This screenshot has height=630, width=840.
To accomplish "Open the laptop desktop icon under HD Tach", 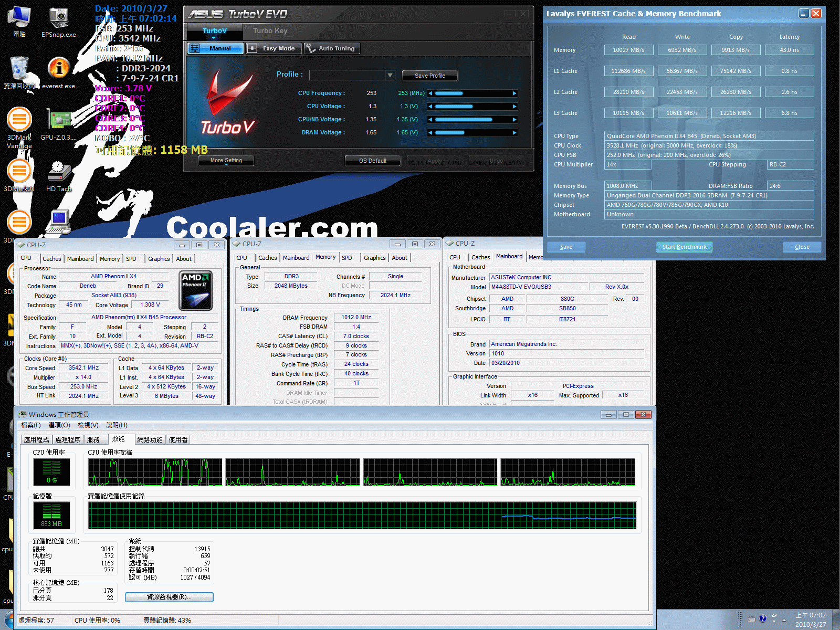I will point(58,223).
